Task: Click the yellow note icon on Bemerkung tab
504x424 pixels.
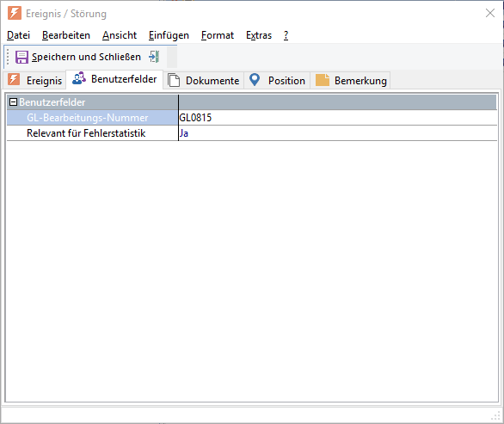Action: pyautogui.click(x=323, y=80)
